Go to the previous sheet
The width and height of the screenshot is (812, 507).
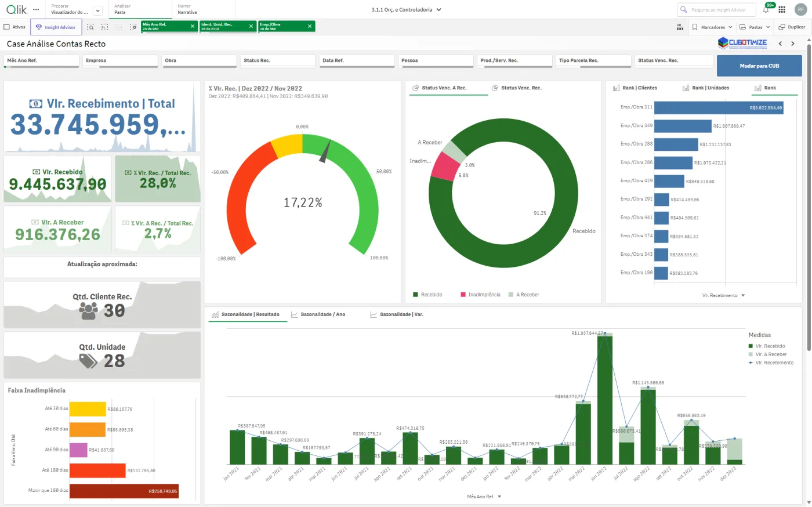pos(780,44)
